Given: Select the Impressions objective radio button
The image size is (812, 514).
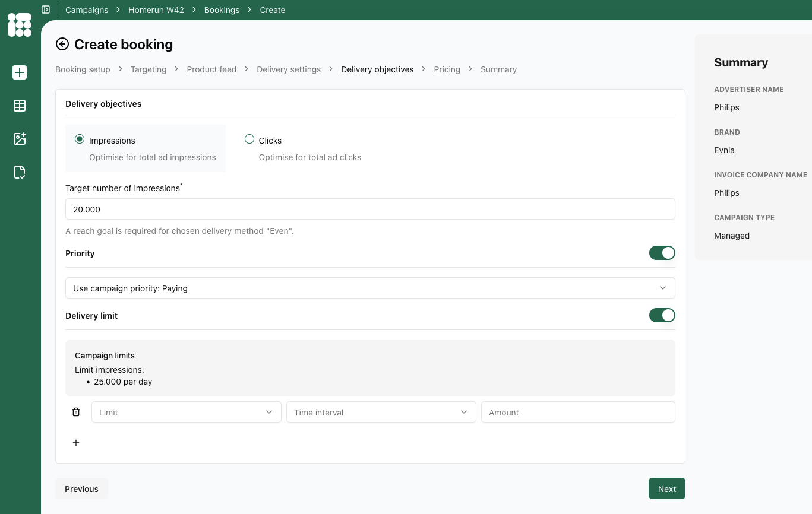Looking at the screenshot, I should coord(80,139).
